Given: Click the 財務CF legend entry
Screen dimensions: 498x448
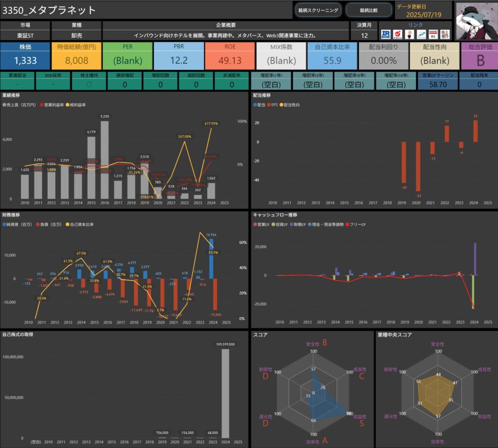Looking at the screenshot, I should (x=298, y=224).
